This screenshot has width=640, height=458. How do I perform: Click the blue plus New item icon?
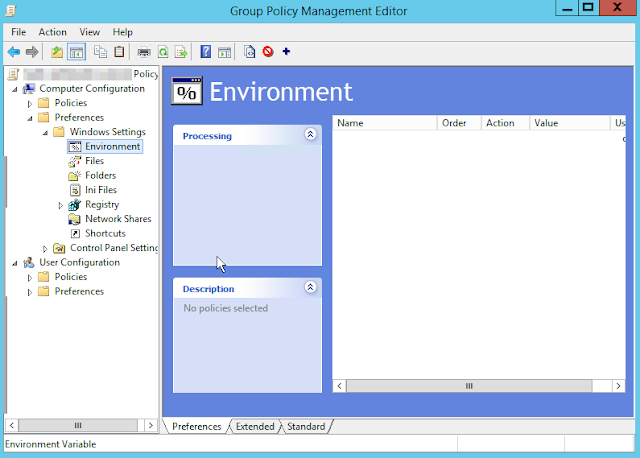[286, 51]
